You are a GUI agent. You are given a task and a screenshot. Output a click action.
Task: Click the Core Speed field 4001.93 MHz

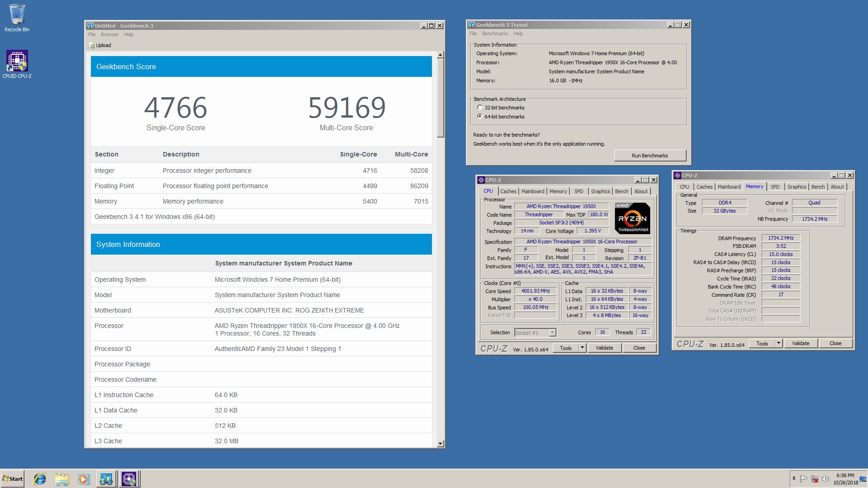pyautogui.click(x=536, y=291)
